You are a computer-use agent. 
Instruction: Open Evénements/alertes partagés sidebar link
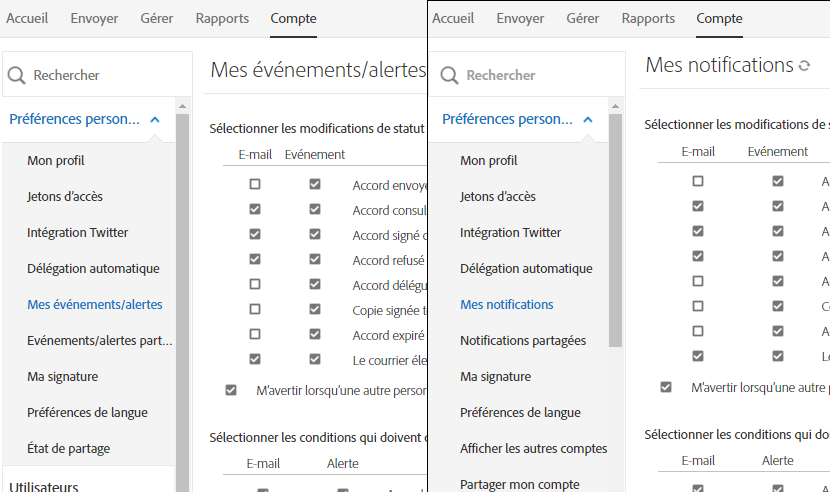coord(99,340)
